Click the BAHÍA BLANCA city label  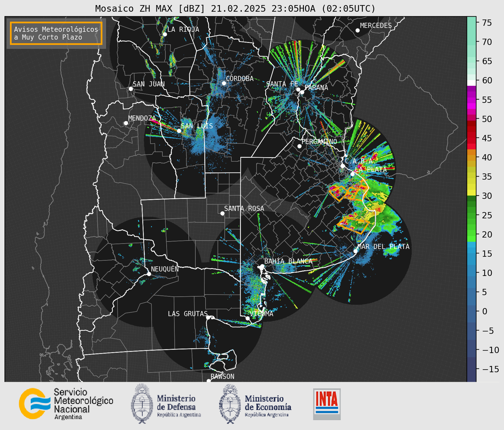(288, 261)
